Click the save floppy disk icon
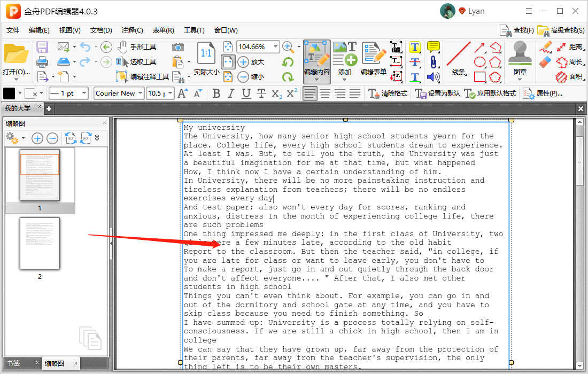Screen dimensions: 588x374 42,47
